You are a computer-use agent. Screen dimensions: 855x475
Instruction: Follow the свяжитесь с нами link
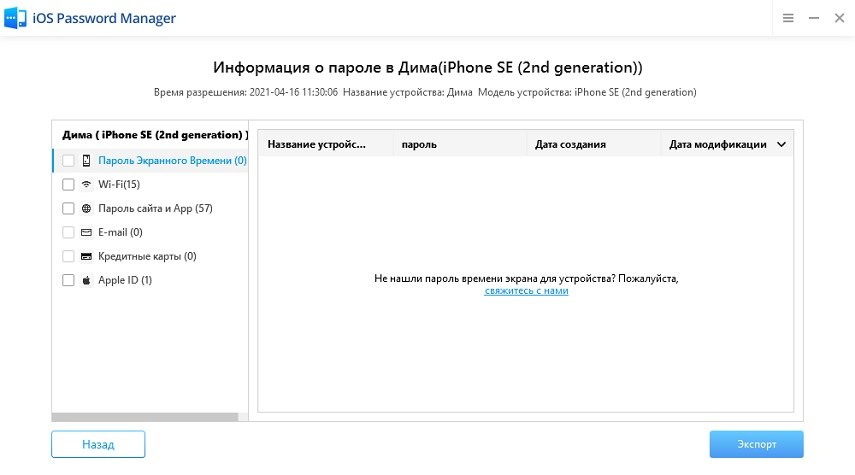(x=526, y=291)
